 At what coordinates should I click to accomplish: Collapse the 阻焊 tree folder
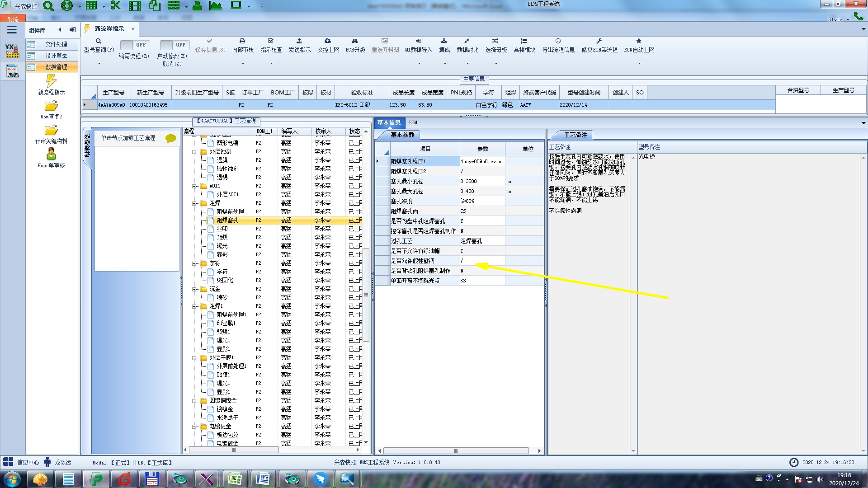[194, 203]
